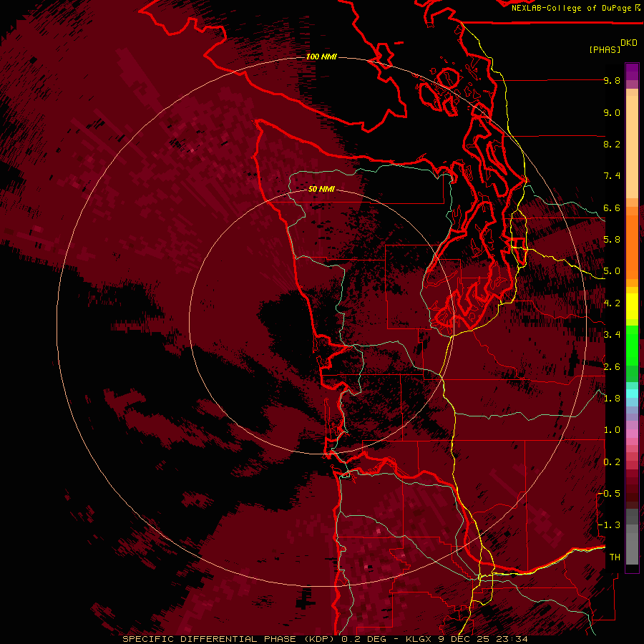644x644 pixels.
Task: Click the 0.2 scale value
Action: (x=612, y=462)
